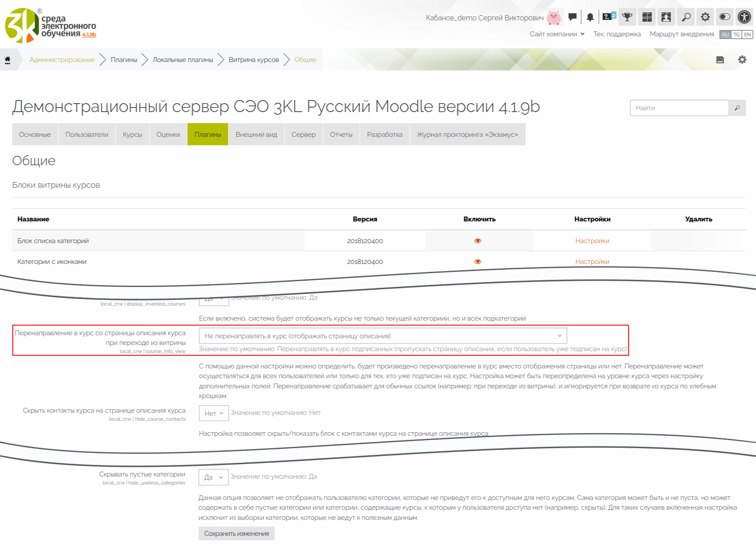The height and width of the screenshot is (550, 756).
Task: Expand the Скрыть контакты курса dropdown
Action: pos(214,413)
